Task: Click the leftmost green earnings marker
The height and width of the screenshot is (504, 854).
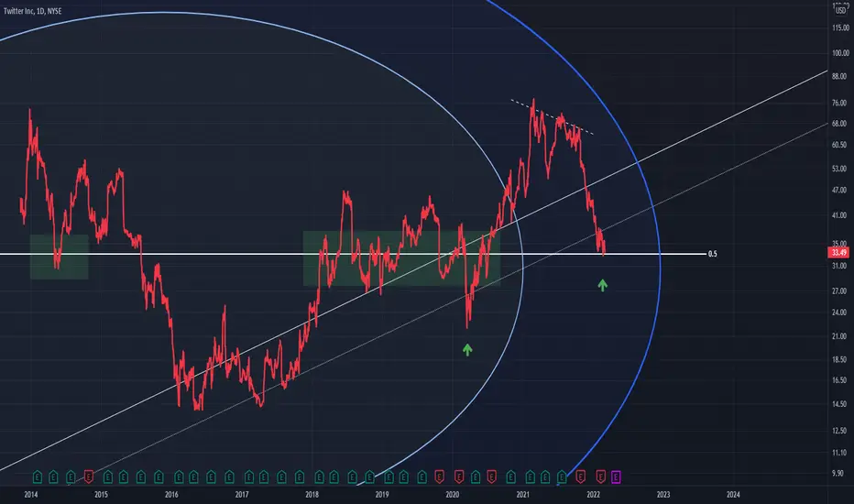Action: 37,477
